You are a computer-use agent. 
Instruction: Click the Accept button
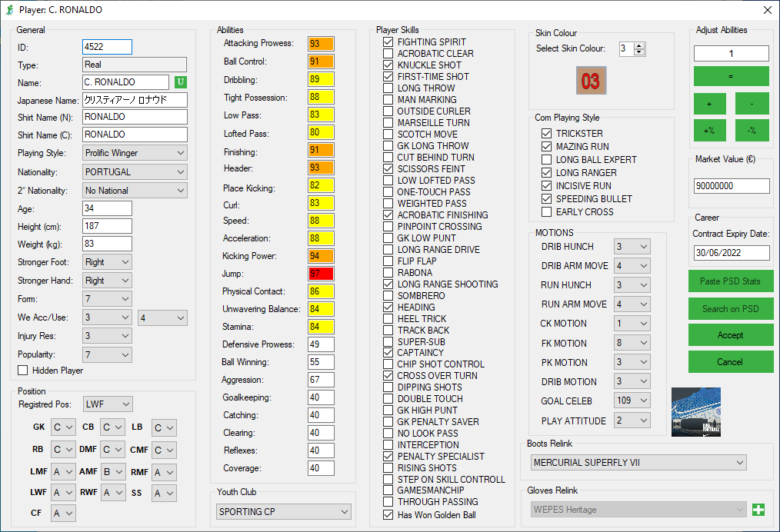click(730, 336)
